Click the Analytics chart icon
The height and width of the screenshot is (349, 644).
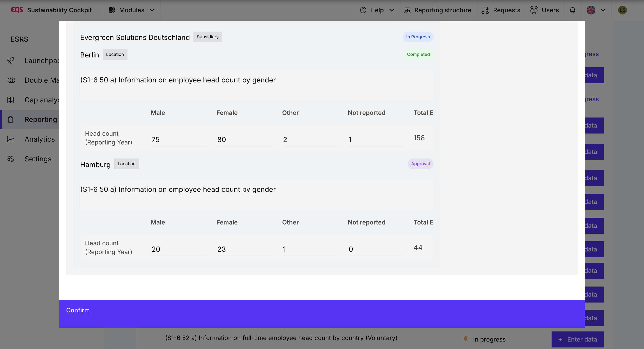(11, 139)
